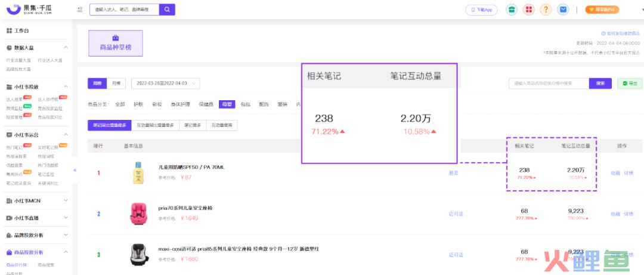Open the 2022-03-28至2022-04-03 date dropdown

166,83
